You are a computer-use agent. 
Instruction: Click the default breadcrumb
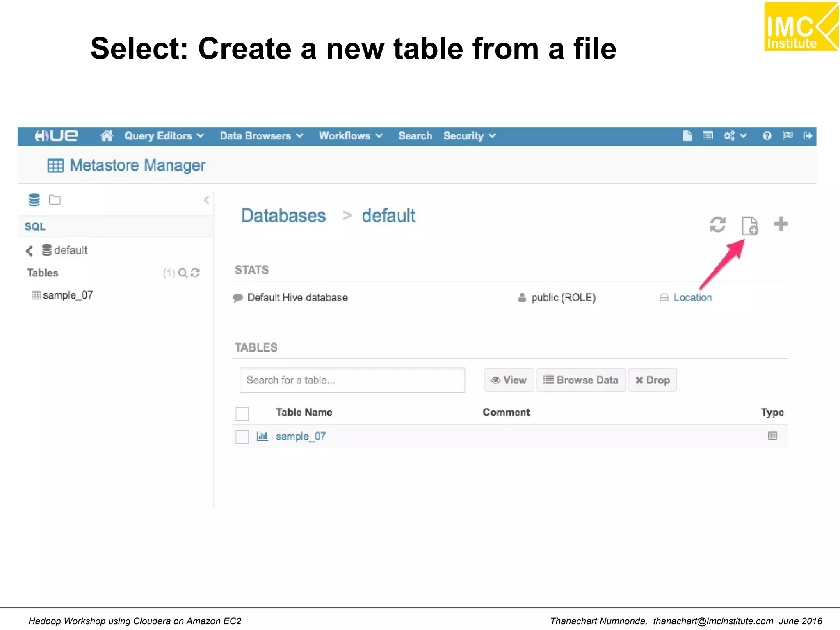[388, 216]
